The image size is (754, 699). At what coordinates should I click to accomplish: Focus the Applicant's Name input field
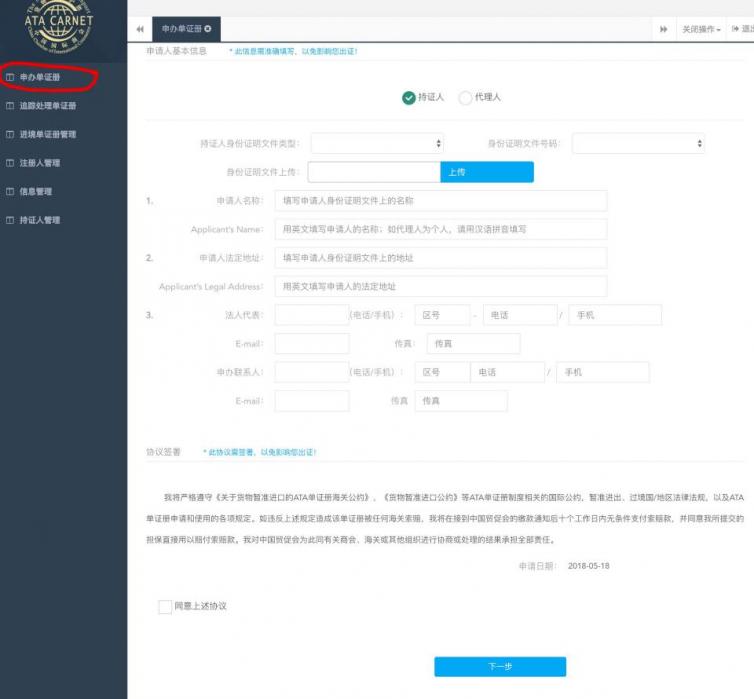click(x=441, y=229)
